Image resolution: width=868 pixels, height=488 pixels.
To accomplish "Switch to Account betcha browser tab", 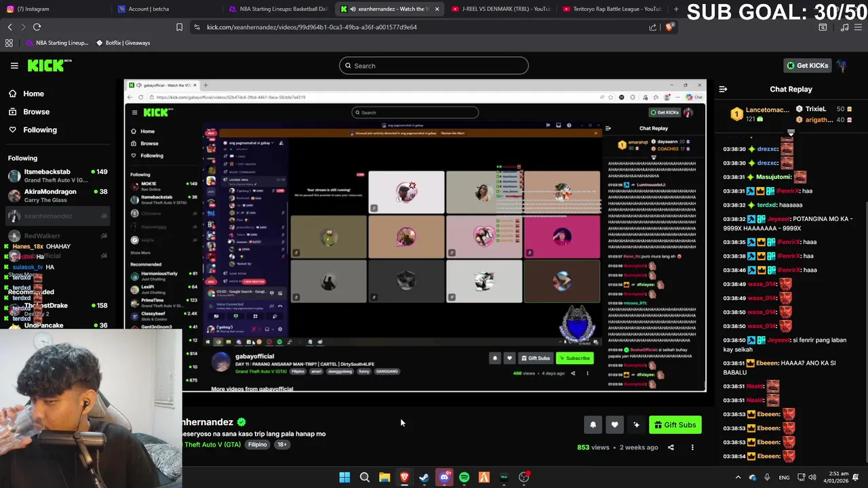I will click(x=166, y=9).
